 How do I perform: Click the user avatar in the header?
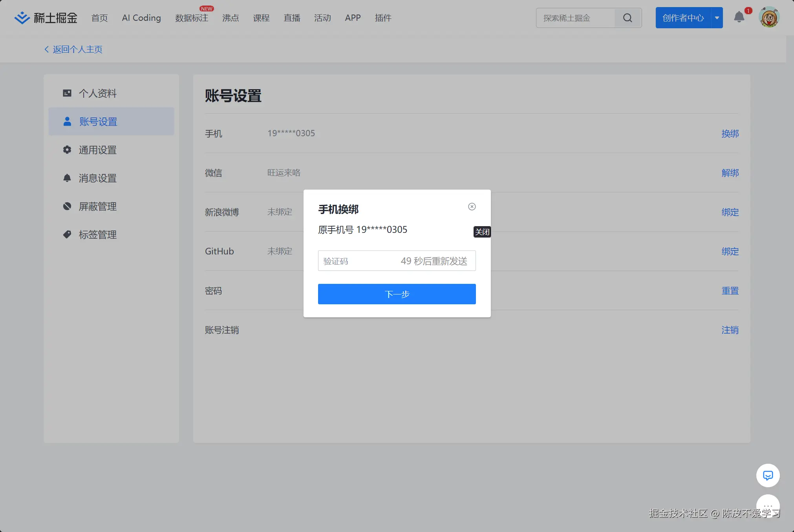tap(768, 17)
